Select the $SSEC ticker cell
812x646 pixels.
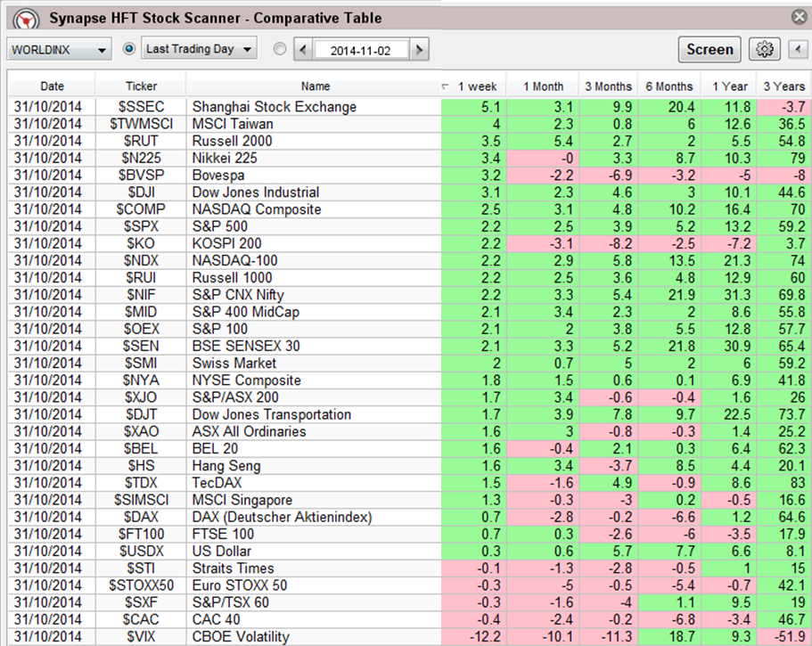[141, 107]
